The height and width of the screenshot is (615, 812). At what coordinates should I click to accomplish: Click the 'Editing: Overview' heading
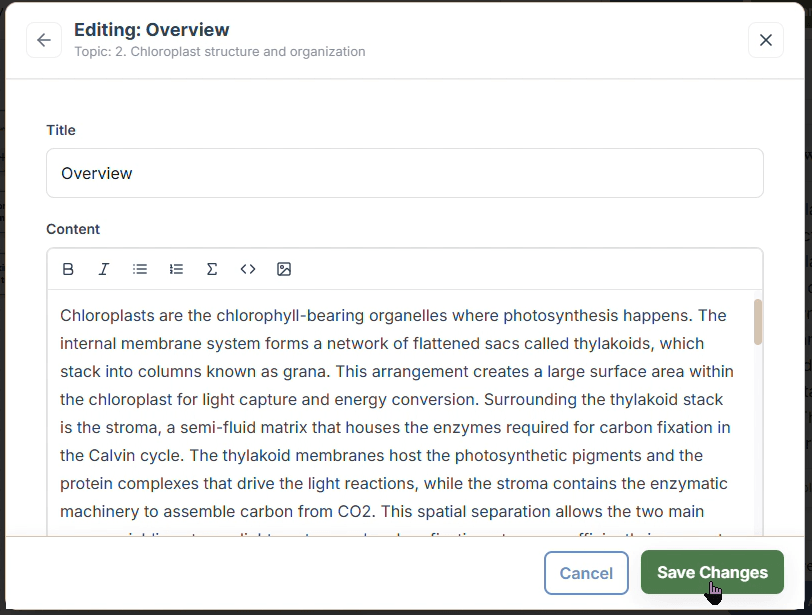pyautogui.click(x=151, y=30)
